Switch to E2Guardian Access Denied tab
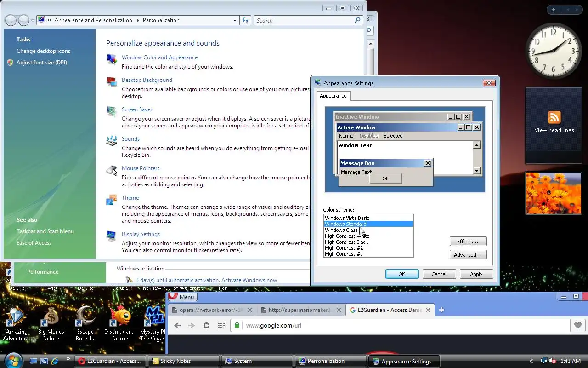Image resolution: width=588 pixels, height=368 pixels. [389, 310]
